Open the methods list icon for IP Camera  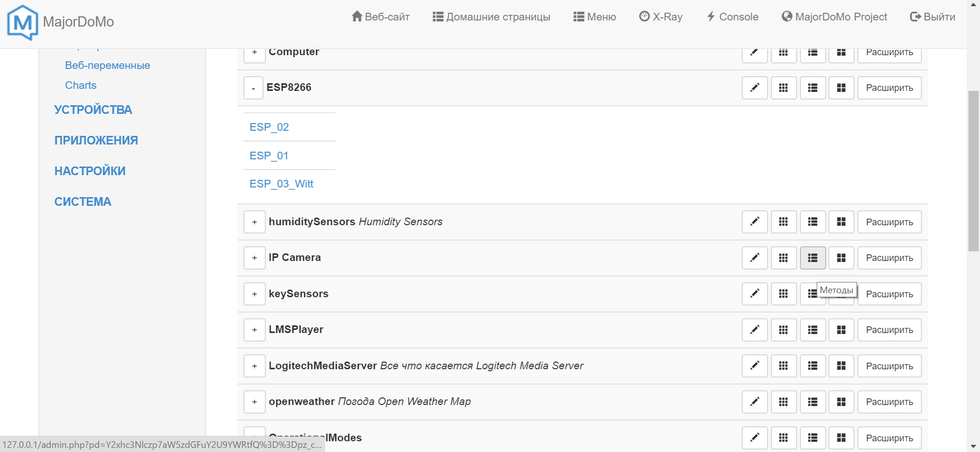pyautogui.click(x=813, y=258)
